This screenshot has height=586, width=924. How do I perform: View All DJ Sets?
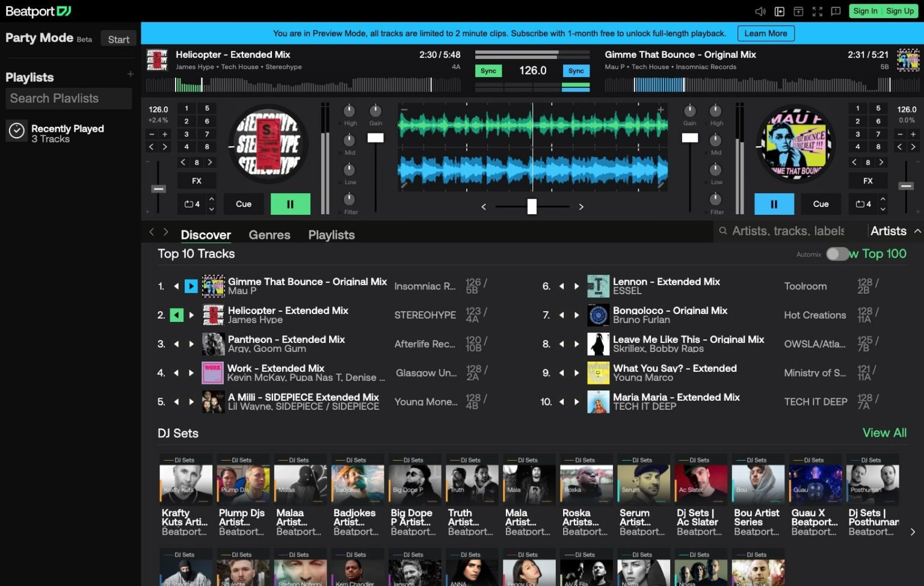pos(884,433)
